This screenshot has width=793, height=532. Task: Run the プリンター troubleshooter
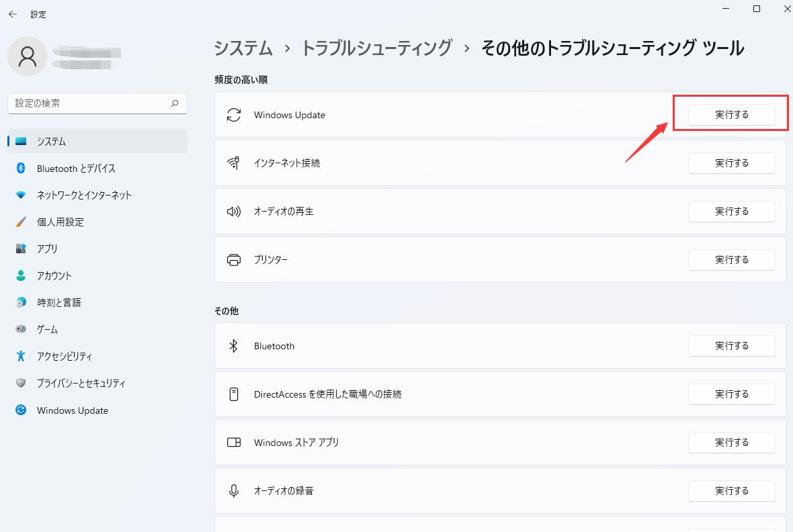[732, 260]
